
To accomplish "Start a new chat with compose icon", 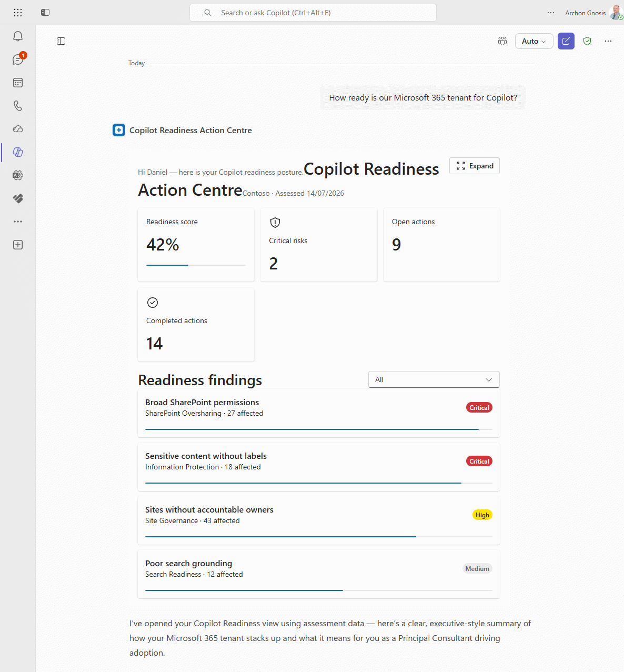I will tap(566, 41).
